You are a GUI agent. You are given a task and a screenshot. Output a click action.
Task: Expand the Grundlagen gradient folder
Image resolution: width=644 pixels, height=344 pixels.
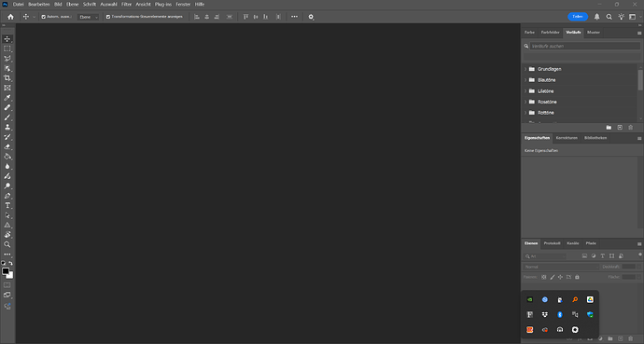point(525,69)
